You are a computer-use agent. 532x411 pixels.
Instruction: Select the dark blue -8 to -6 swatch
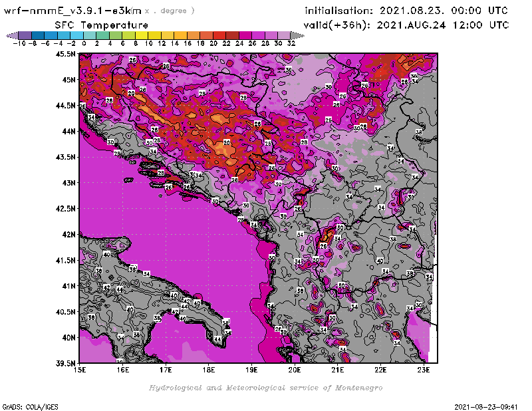[x=38, y=35]
